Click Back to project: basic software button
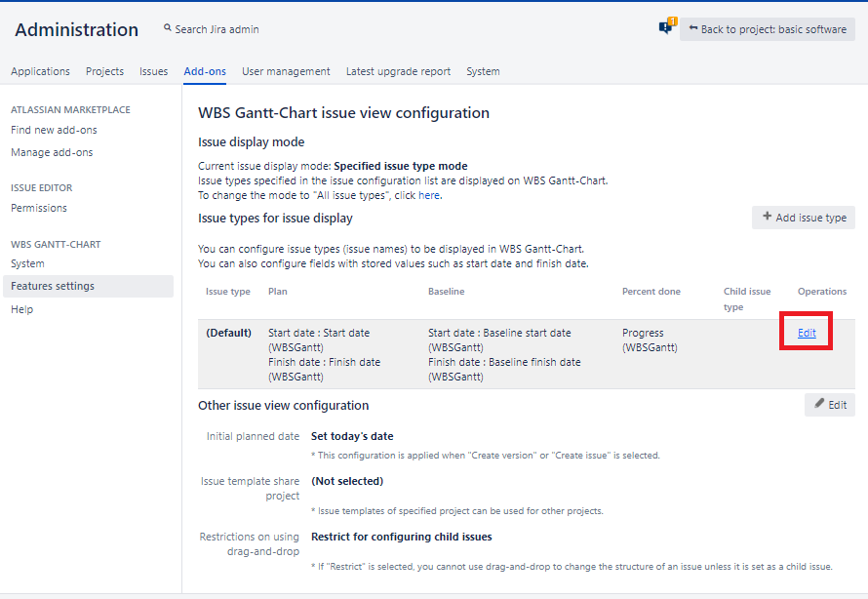Viewport: 868px width, 599px height. (x=768, y=29)
